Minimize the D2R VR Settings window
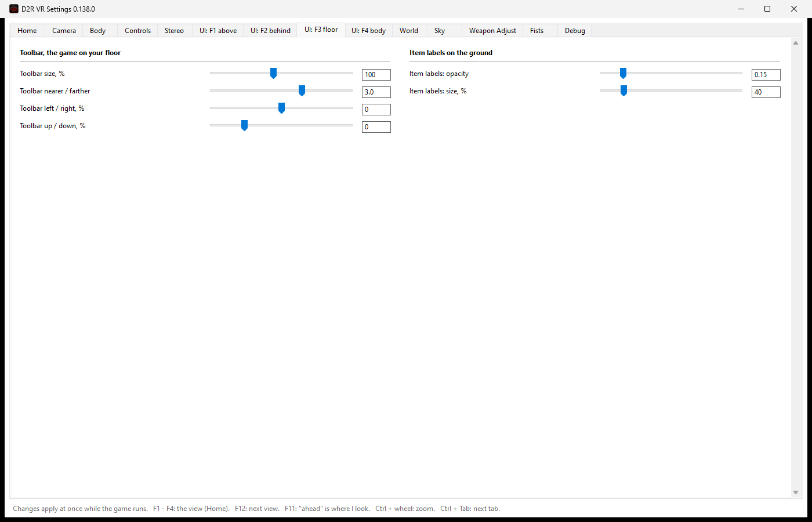This screenshot has height=522, width=812. coord(741,9)
